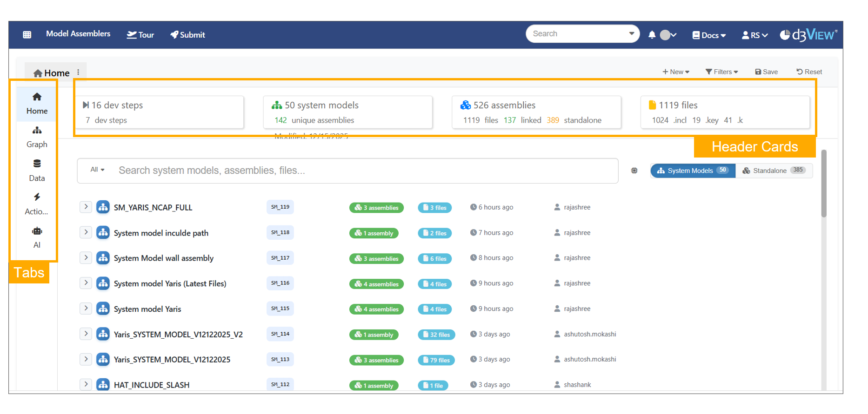The height and width of the screenshot is (414, 868).
Task: Click the settings icon beside search bar
Action: [x=634, y=171]
